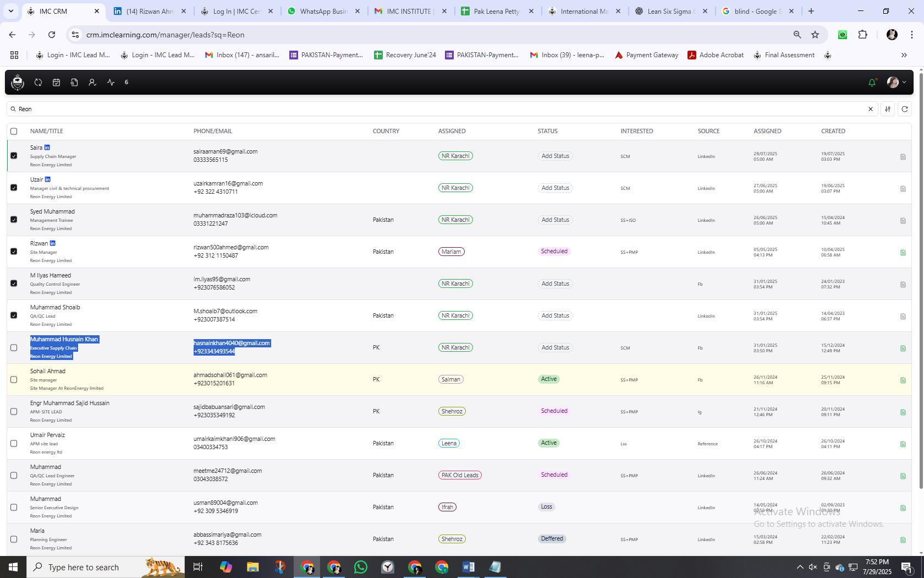Switch to the Lean Six Sigma tab
Viewport: 924px width, 578px height.
[671, 11]
